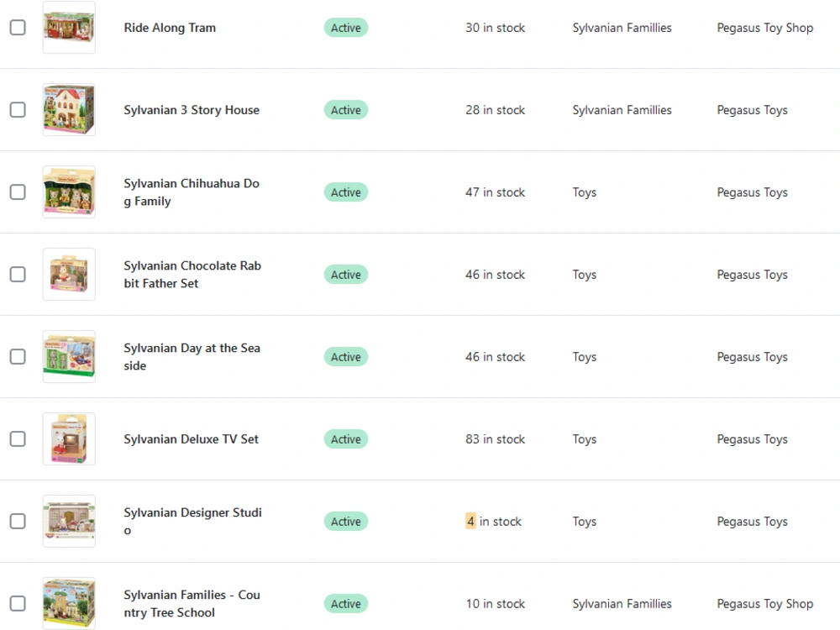Open the Sylvanian Day at the Seaside product
This screenshot has height=630, width=840.
tap(192, 357)
